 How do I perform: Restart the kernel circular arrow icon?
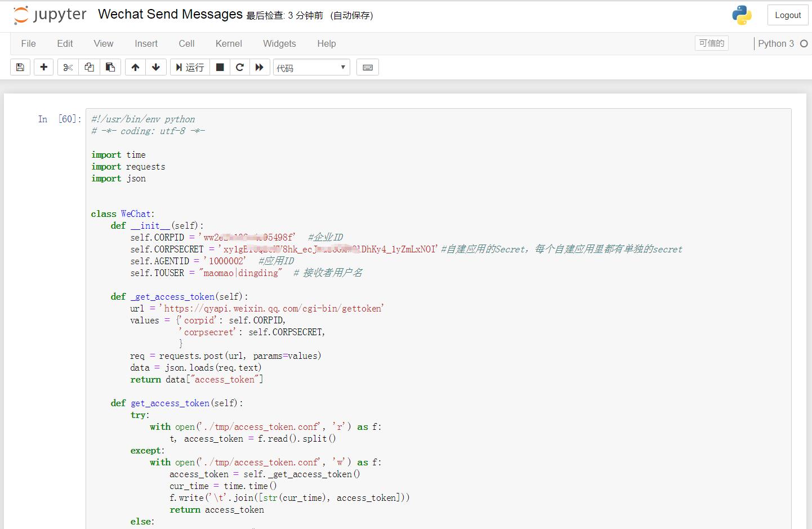(240, 68)
